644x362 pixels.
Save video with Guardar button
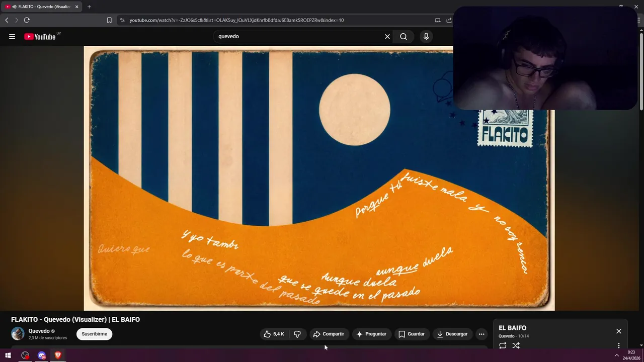coord(412,334)
